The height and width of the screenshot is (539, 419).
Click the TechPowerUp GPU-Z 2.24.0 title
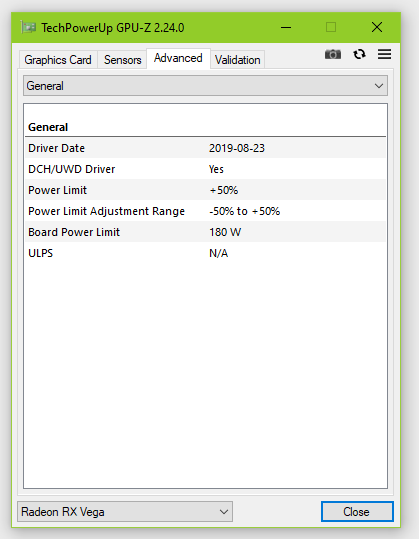(113, 28)
